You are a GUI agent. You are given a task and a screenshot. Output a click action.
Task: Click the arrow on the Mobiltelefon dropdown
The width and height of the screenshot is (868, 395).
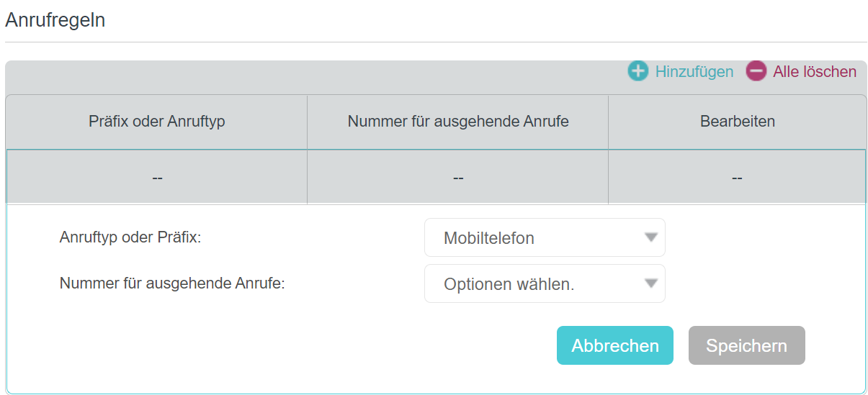(x=651, y=237)
